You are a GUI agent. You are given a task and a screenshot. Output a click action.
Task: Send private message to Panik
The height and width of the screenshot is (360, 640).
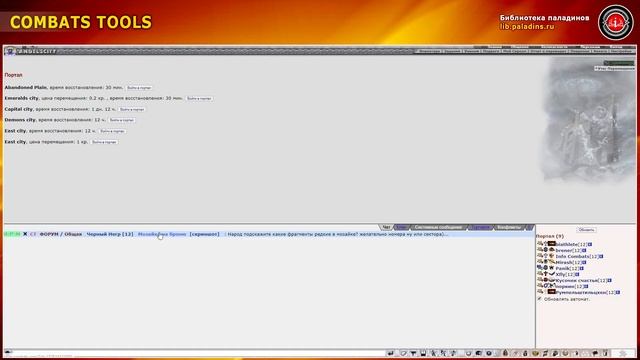pyautogui.click(x=540, y=268)
